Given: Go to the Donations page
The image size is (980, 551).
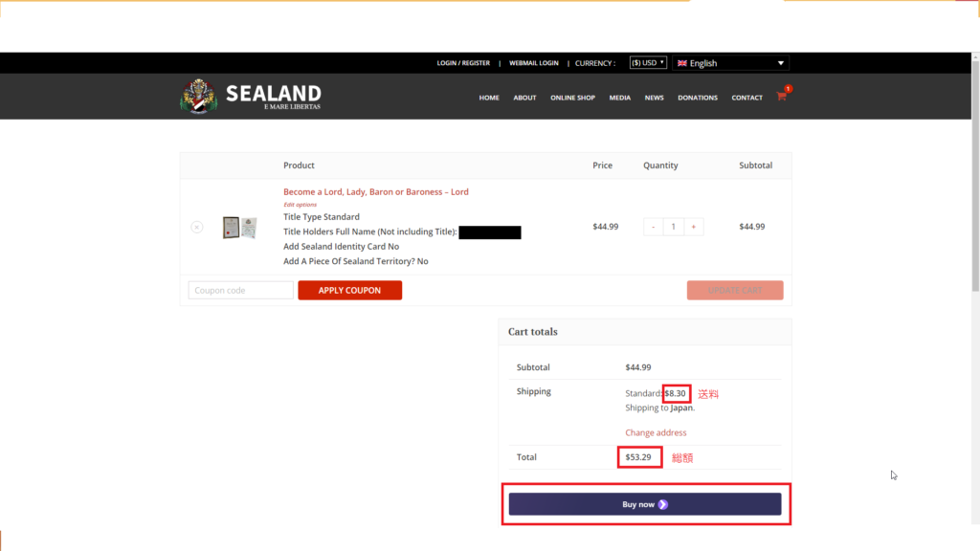Looking at the screenshot, I should pyautogui.click(x=698, y=98).
